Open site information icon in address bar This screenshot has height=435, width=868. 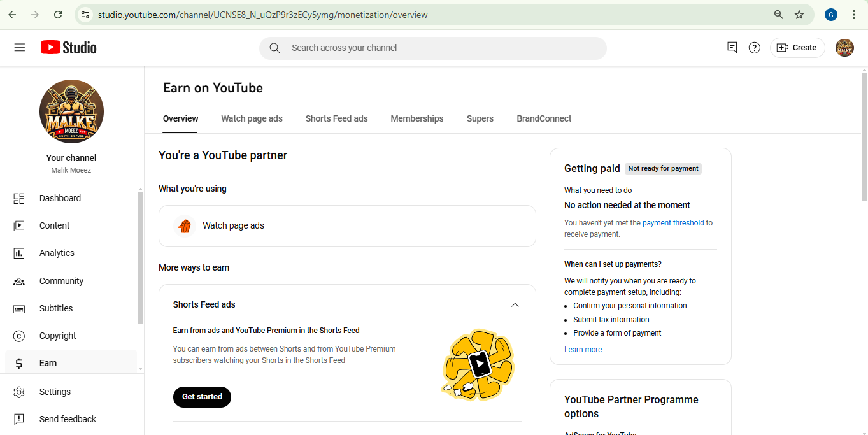point(85,15)
